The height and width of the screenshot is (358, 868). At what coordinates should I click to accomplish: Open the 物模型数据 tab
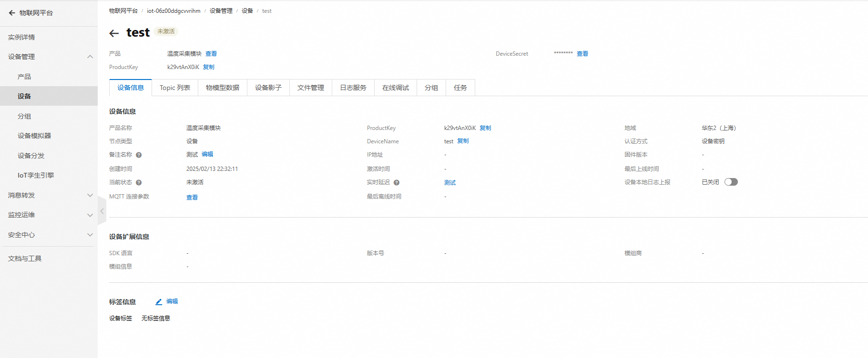(x=223, y=88)
